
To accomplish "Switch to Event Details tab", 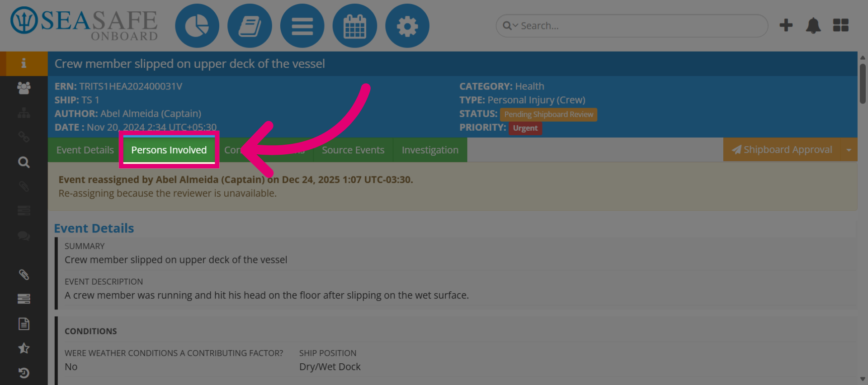I will pyautogui.click(x=85, y=150).
